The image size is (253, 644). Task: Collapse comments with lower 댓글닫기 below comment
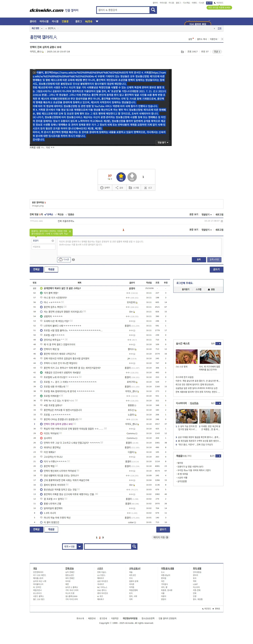pyautogui.click(x=207, y=230)
